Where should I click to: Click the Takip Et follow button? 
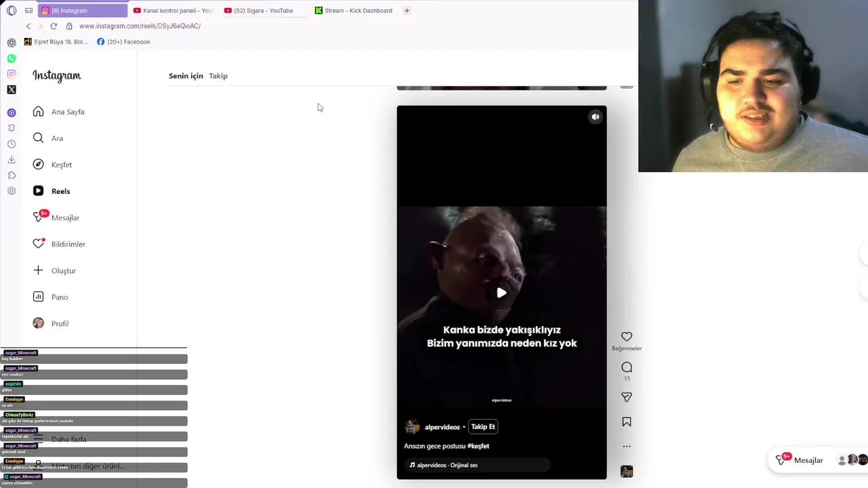484,427
